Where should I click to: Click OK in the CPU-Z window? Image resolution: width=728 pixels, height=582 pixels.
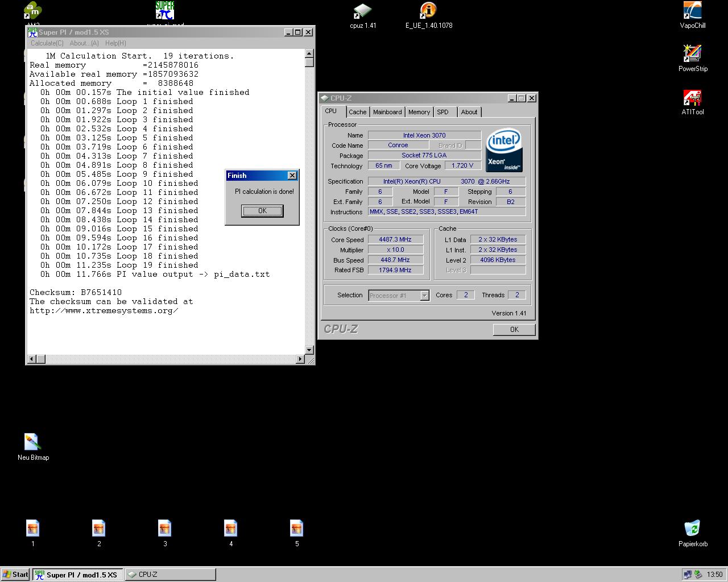tap(514, 330)
